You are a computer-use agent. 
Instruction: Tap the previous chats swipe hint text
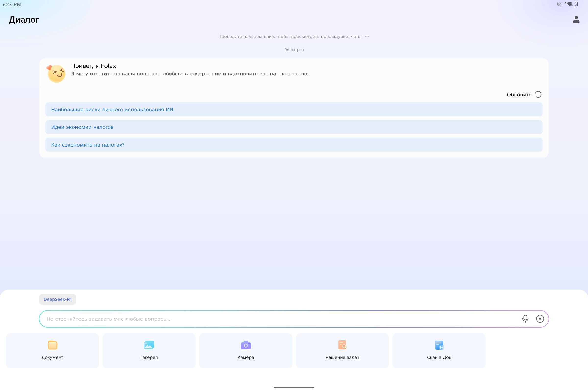(290, 37)
